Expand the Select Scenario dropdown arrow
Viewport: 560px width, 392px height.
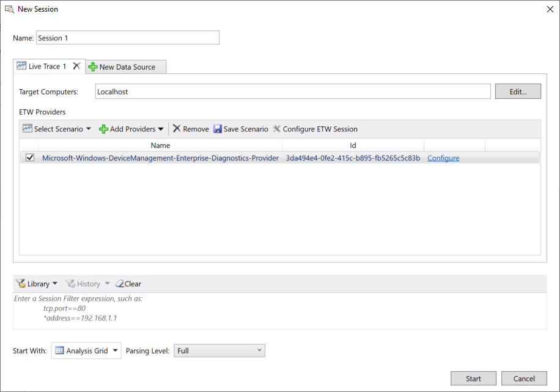click(x=89, y=129)
